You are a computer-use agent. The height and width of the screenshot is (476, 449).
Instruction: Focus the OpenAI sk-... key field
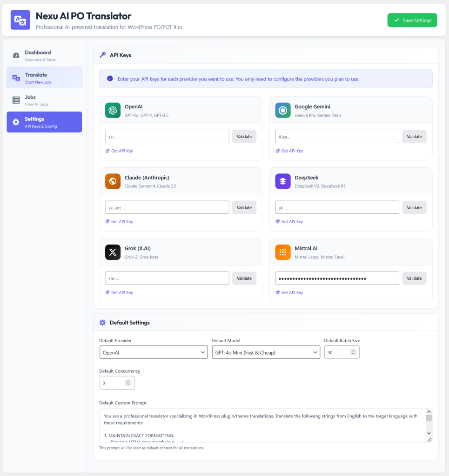tap(167, 137)
